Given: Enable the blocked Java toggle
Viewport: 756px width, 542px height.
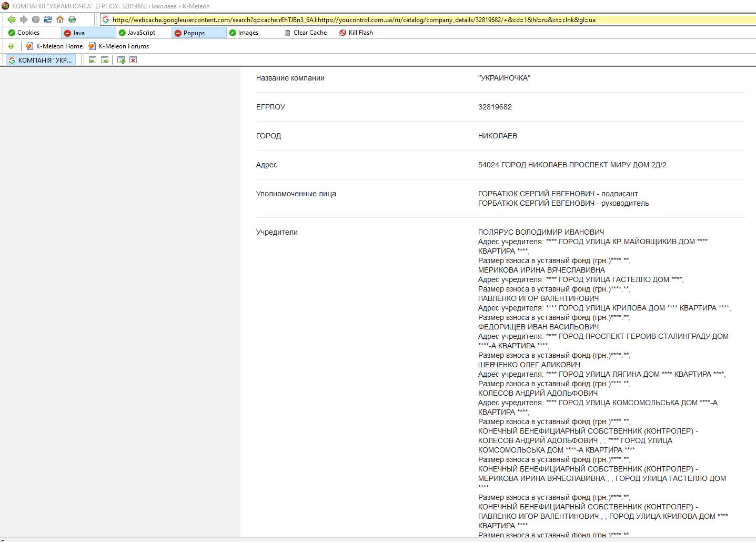Looking at the screenshot, I should [x=75, y=33].
